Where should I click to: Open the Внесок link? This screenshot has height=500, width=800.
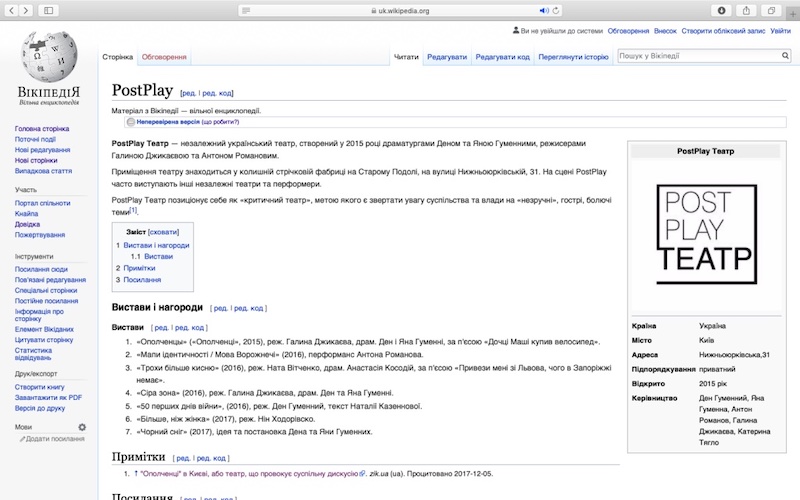click(665, 31)
